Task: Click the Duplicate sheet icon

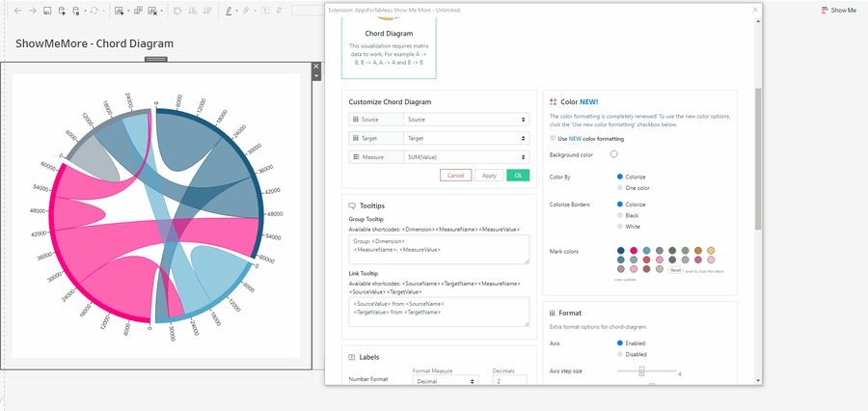Action: coord(138,11)
